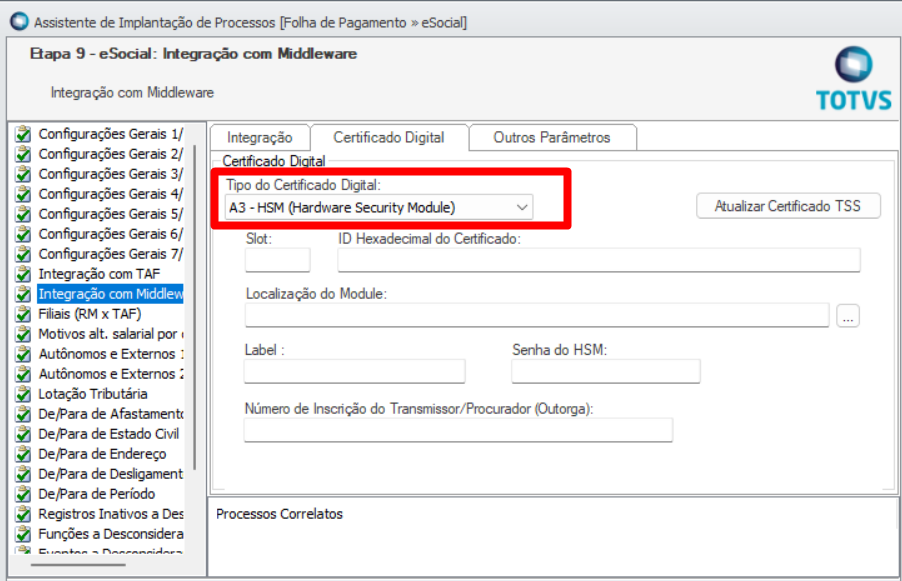Click check icon beside Configurações Gerais 3/
The image size is (902, 581).
click(23, 174)
